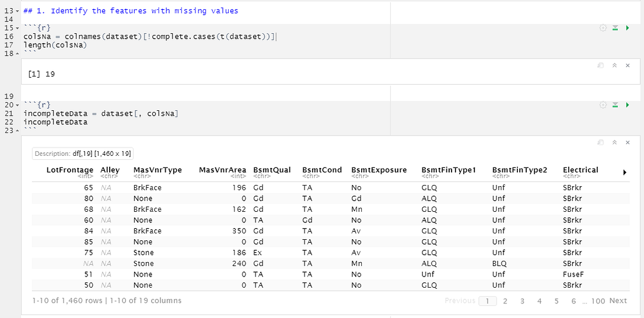Viewport: 644px width, 318px height.
Task: Click the section heading on line 13
Action: tap(131, 11)
